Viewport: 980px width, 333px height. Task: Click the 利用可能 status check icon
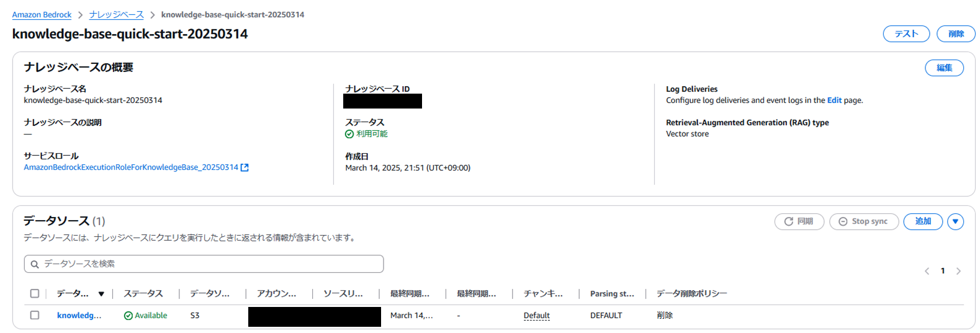(x=349, y=134)
